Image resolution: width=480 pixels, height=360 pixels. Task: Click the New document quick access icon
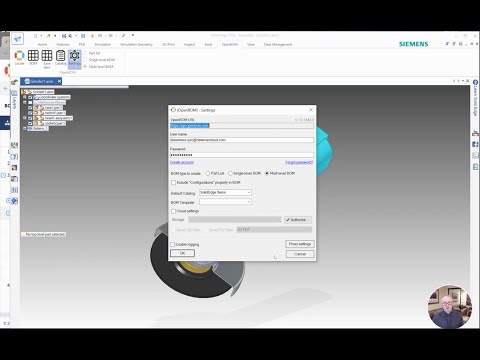(36, 36)
